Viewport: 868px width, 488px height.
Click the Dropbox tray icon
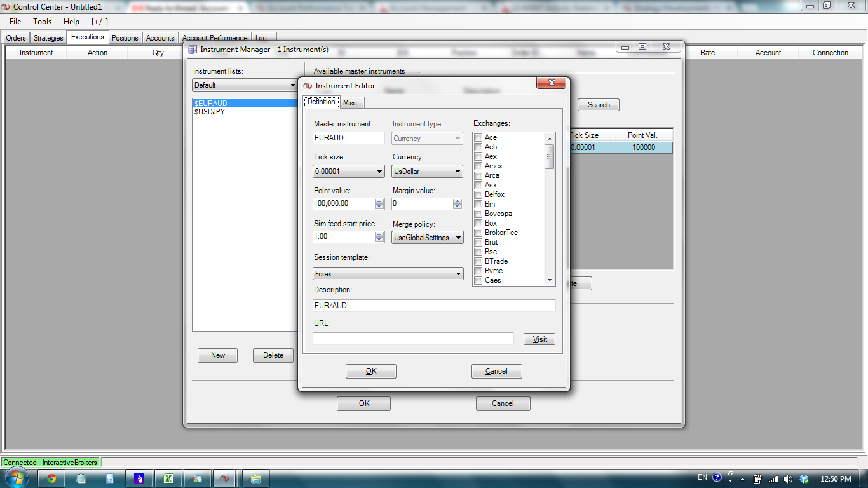coord(804,478)
